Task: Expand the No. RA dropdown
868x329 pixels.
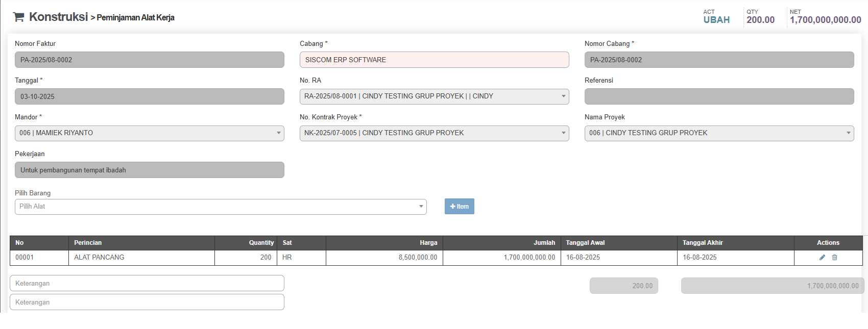Action: coord(434,96)
